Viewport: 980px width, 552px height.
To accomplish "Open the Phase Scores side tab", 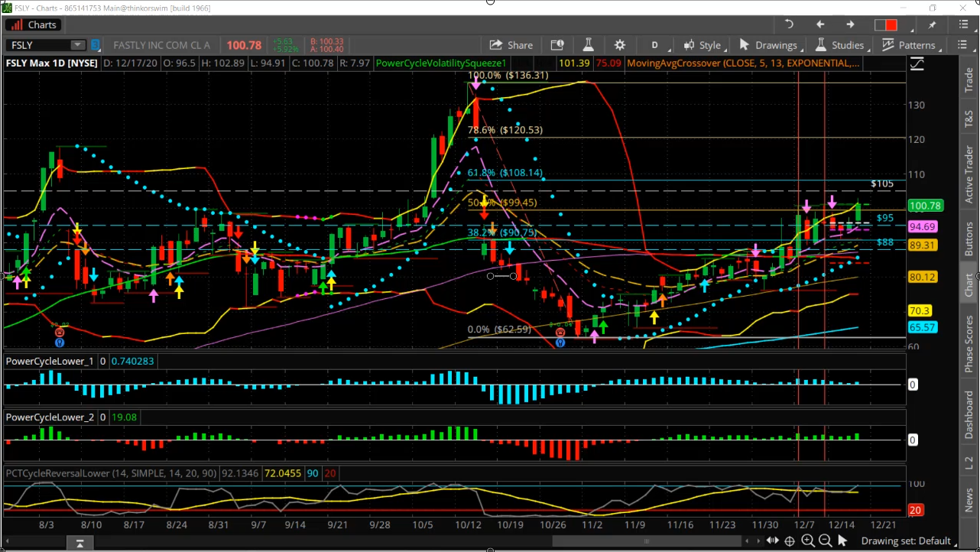I will (969, 344).
